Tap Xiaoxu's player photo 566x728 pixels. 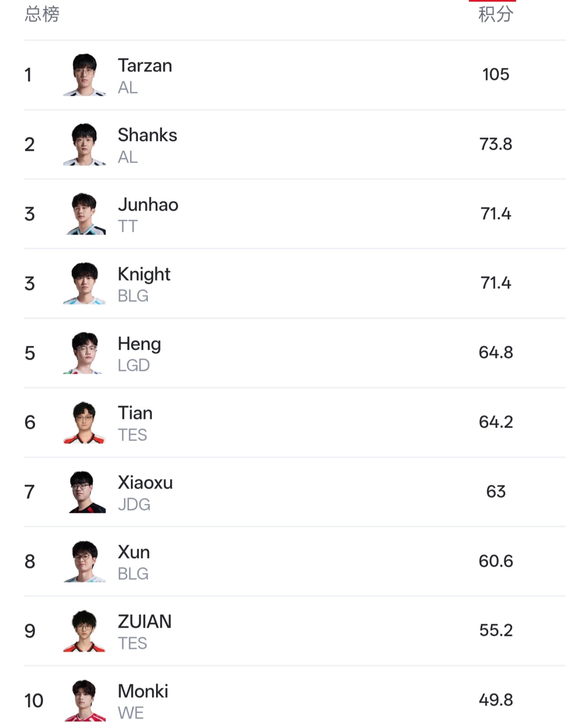click(x=84, y=492)
